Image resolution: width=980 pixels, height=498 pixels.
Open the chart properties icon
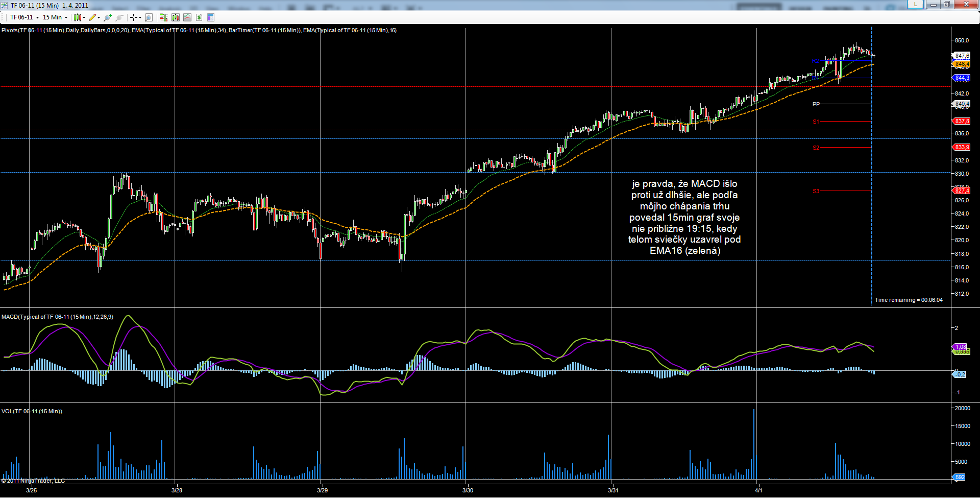211,17
